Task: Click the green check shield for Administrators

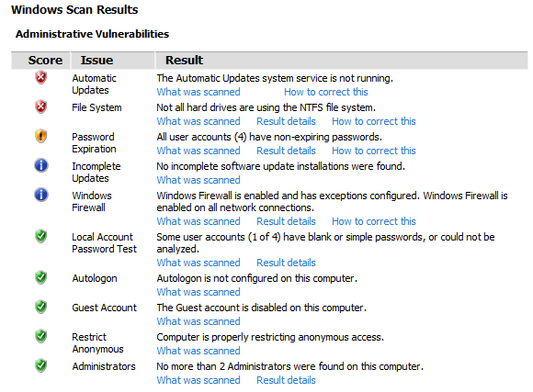Action: 40,366
